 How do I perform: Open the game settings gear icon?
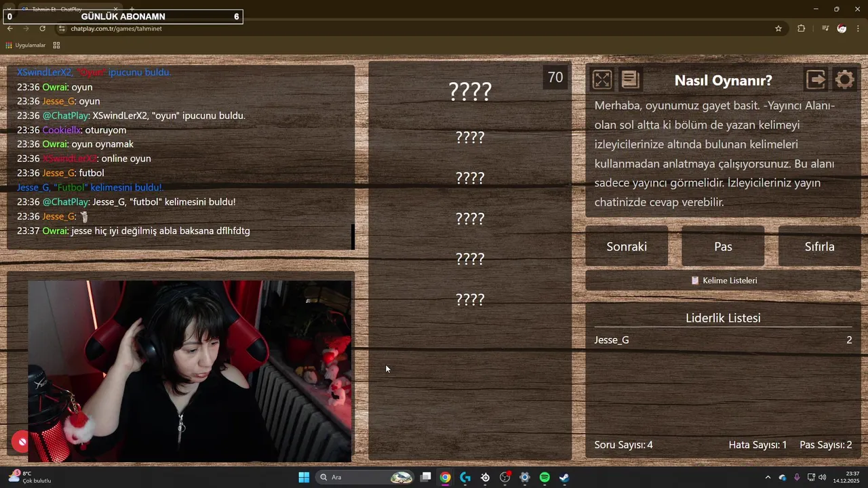[844, 80]
